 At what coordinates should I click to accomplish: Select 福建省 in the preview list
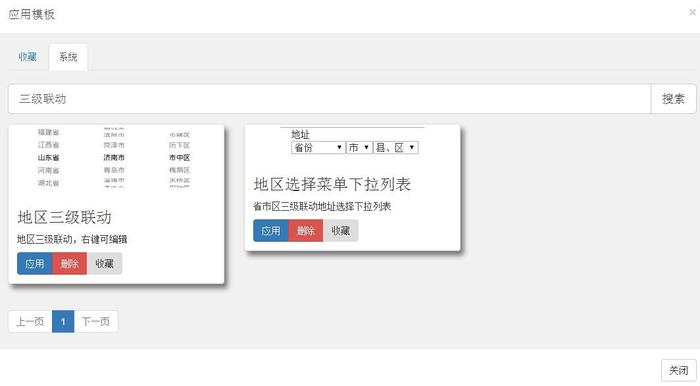48,132
